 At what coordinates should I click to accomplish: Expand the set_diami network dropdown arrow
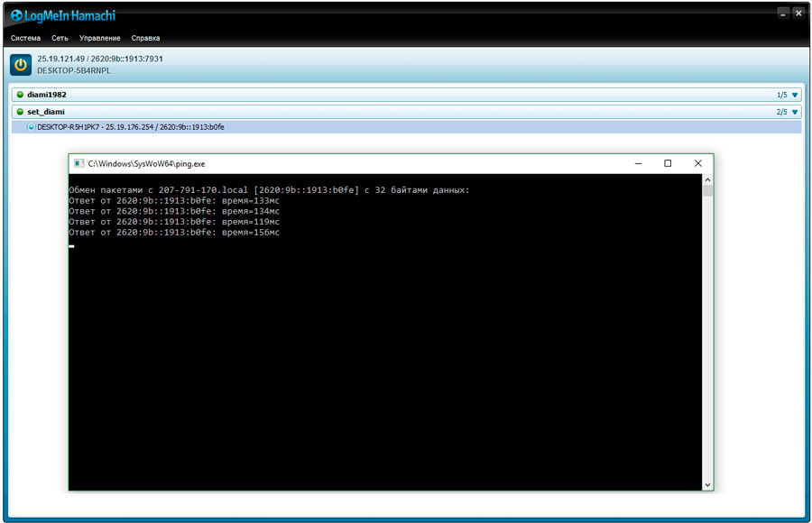(x=795, y=113)
